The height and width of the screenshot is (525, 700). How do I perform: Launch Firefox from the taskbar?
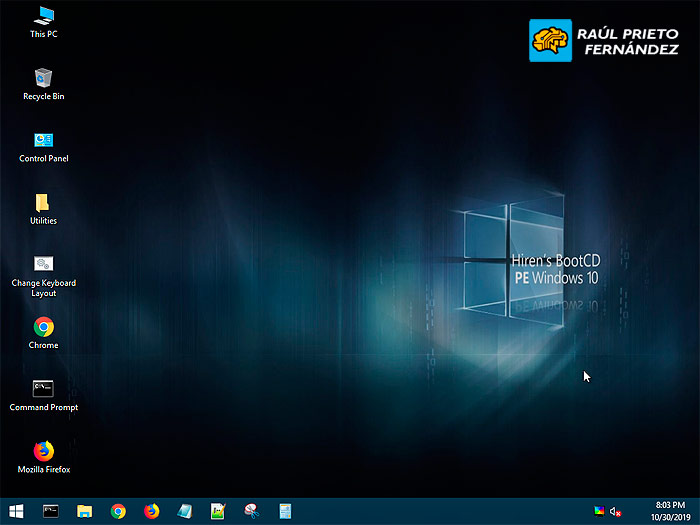coord(152,511)
